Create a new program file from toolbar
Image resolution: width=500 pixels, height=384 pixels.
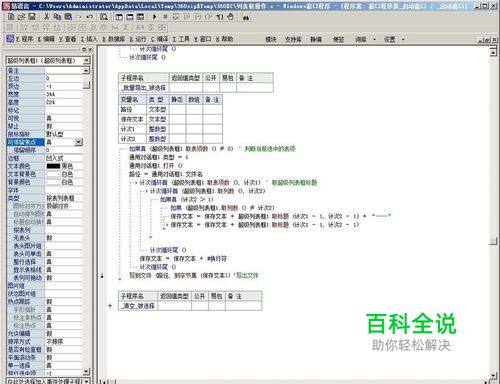(x=11, y=17)
